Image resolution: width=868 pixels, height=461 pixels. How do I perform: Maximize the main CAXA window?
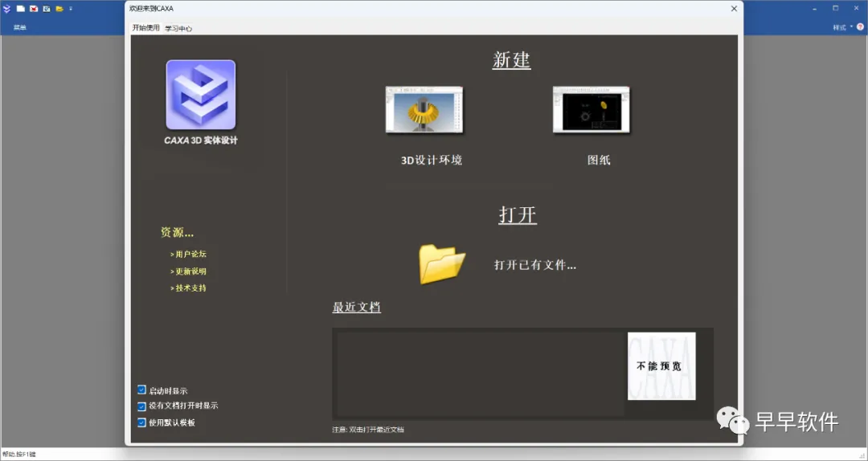[835, 8]
